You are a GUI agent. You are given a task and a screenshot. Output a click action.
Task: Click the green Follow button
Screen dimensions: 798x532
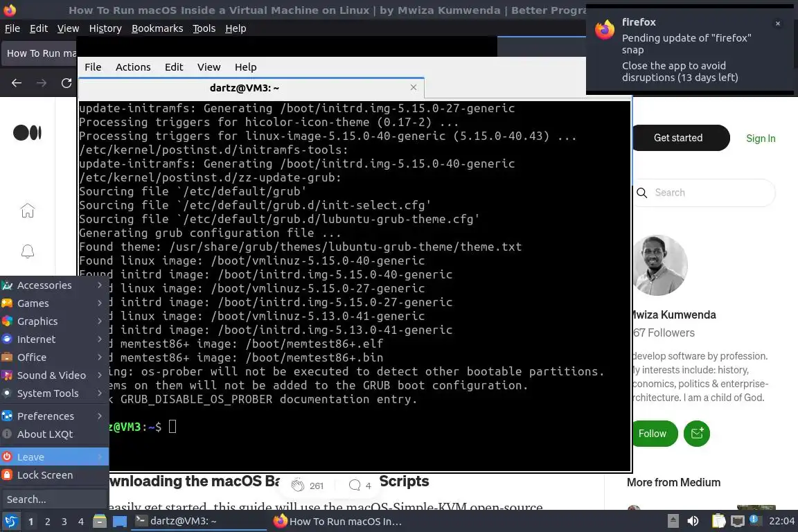(x=654, y=433)
